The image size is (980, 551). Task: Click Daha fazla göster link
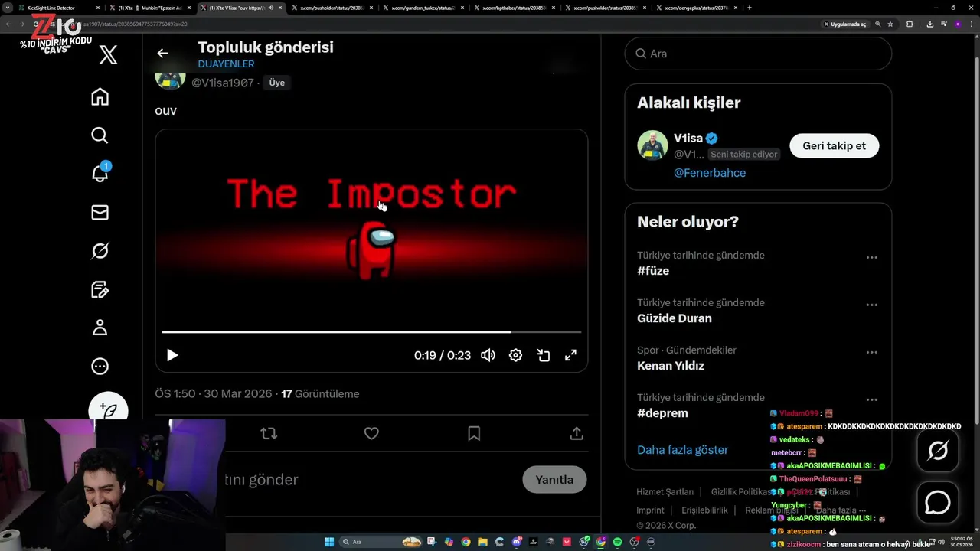(682, 450)
